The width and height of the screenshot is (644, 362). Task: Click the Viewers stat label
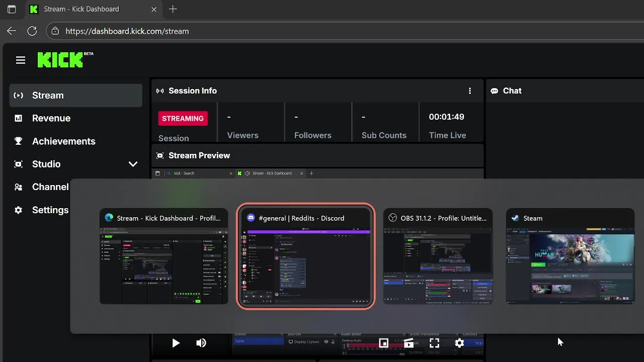pyautogui.click(x=243, y=135)
